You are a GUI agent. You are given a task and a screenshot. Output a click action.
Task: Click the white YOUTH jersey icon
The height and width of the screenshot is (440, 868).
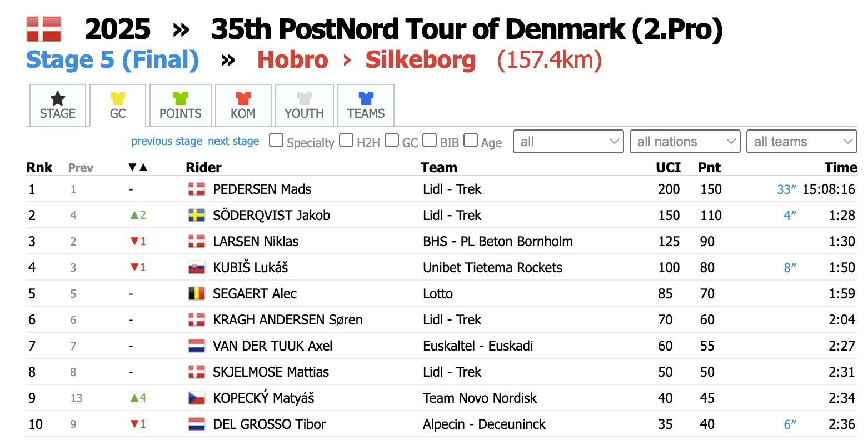[x=304, y=99]
